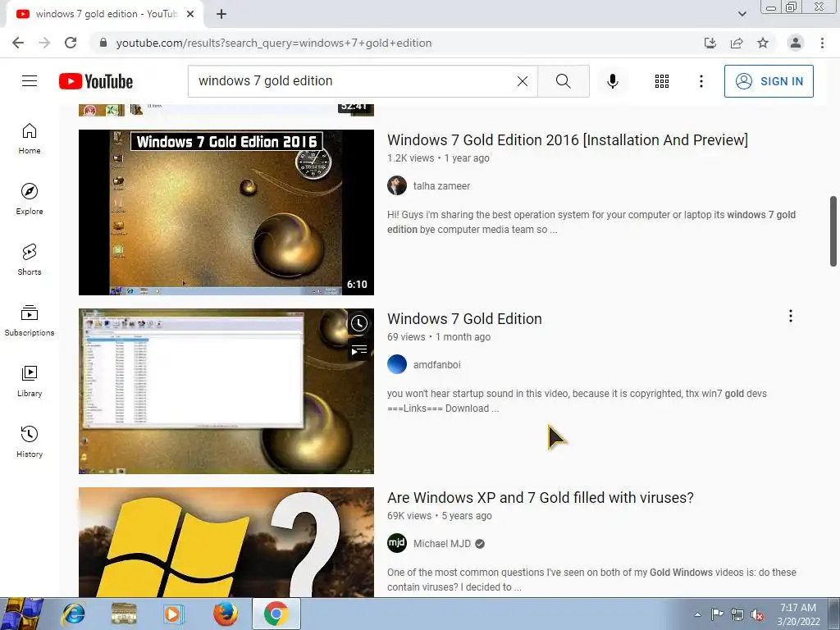Open Library in the sidebar
The height and width of the screenshot is (630, 840).
30,381
